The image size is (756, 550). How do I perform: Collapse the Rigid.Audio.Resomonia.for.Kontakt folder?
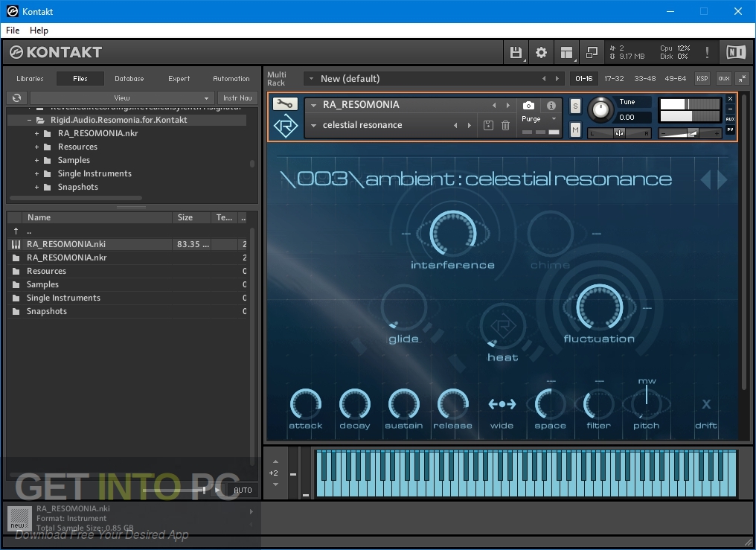point(30,120)
